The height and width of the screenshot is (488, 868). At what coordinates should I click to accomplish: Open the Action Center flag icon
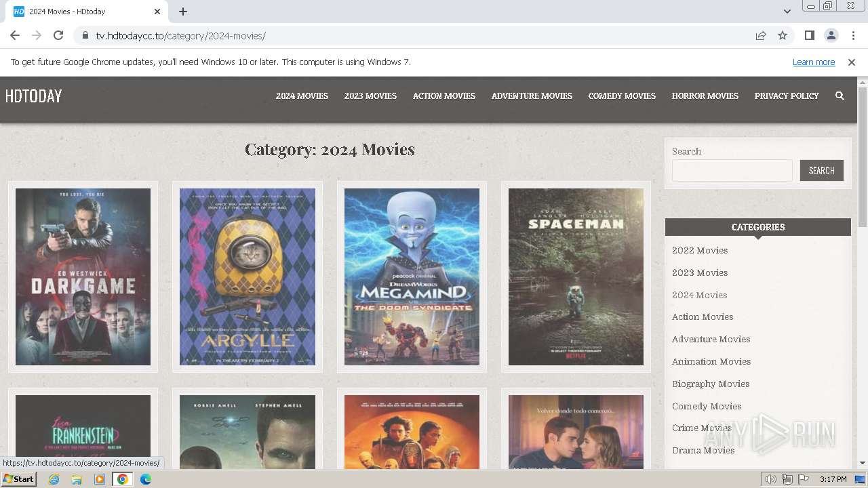[804, 479]
